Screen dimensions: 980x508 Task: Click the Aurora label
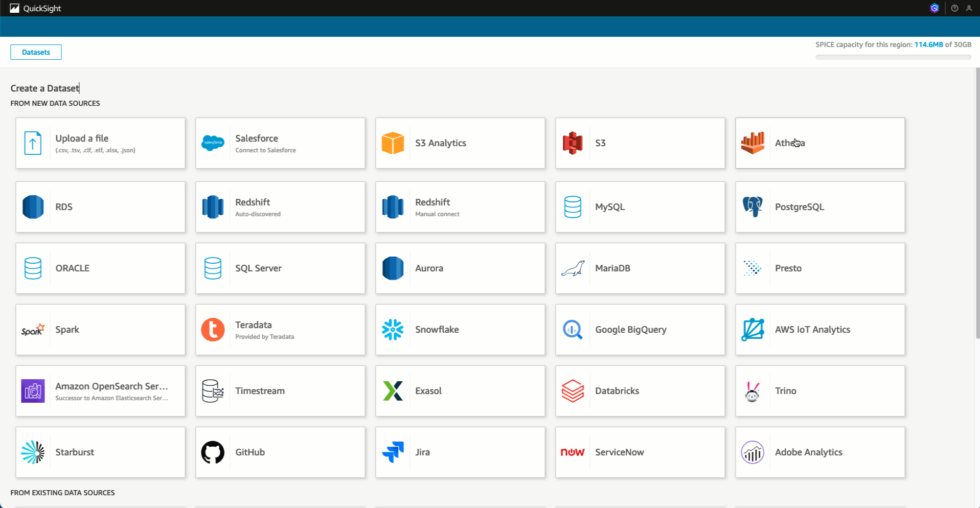(429, 268)
